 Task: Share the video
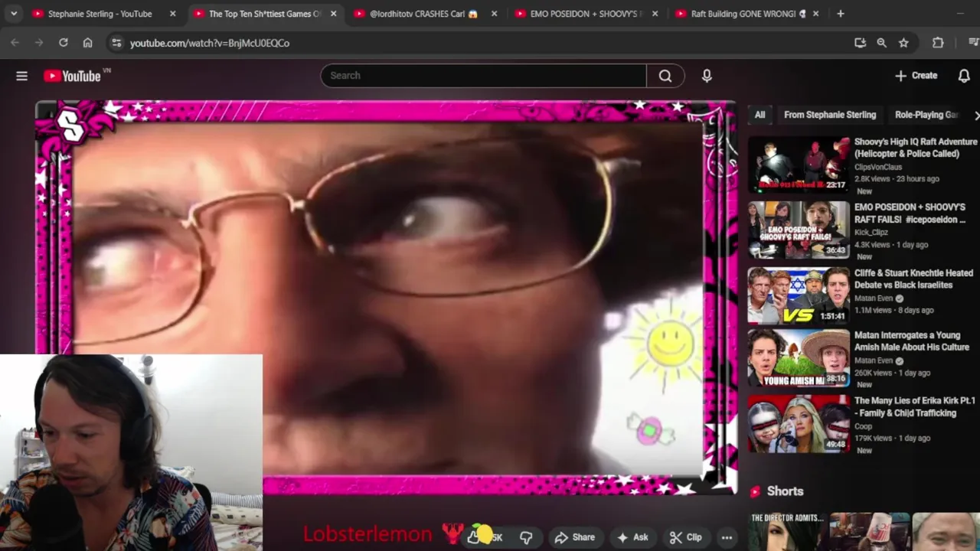point(575,537)
